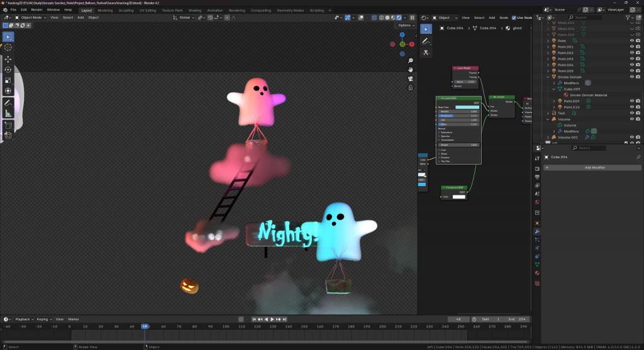Pin the Cube.004 properties context

[638, 157]
